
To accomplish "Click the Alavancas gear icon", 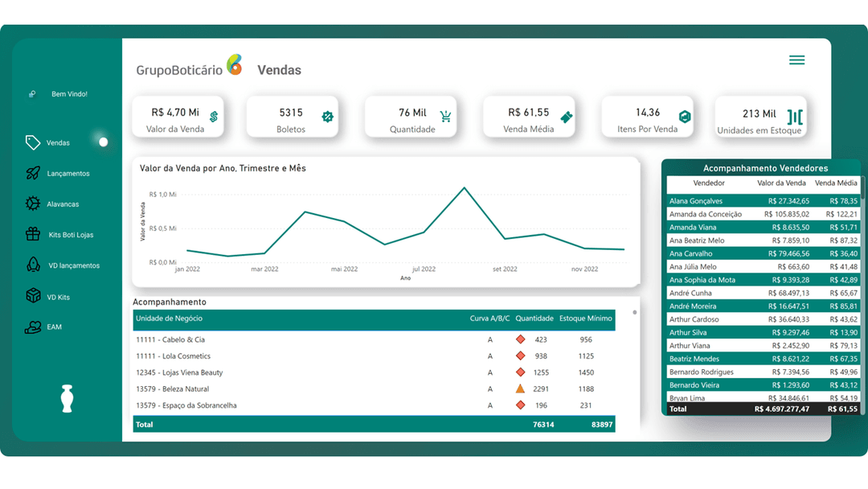I will point(33,203).
